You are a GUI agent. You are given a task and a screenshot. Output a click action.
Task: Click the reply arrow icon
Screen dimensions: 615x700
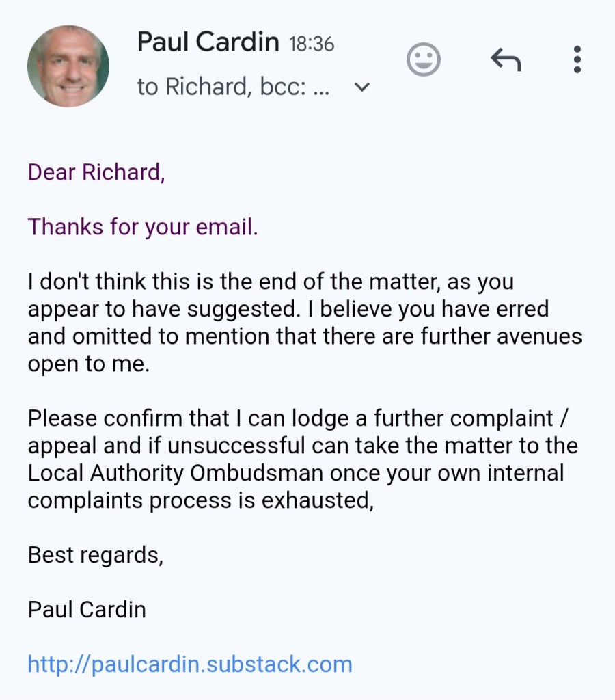506,60
